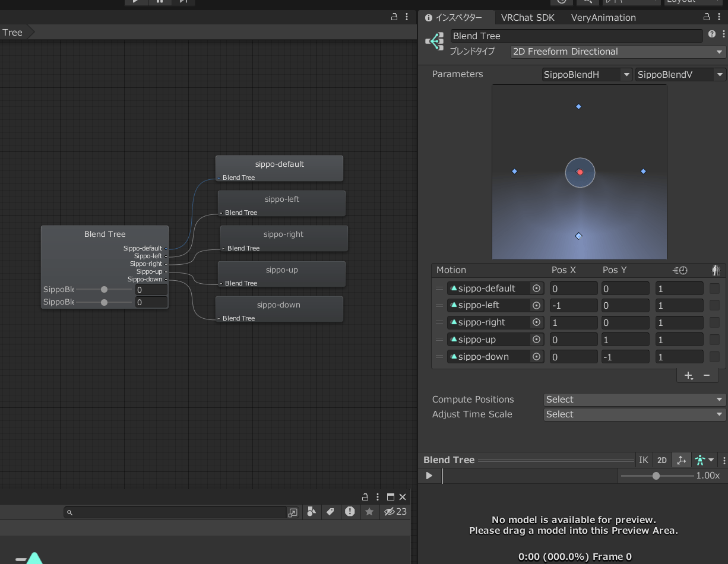The image size is (728, 564).
Task: Open the blend type 2D Freeform Directional dropdown
Action: click(618, 52)
